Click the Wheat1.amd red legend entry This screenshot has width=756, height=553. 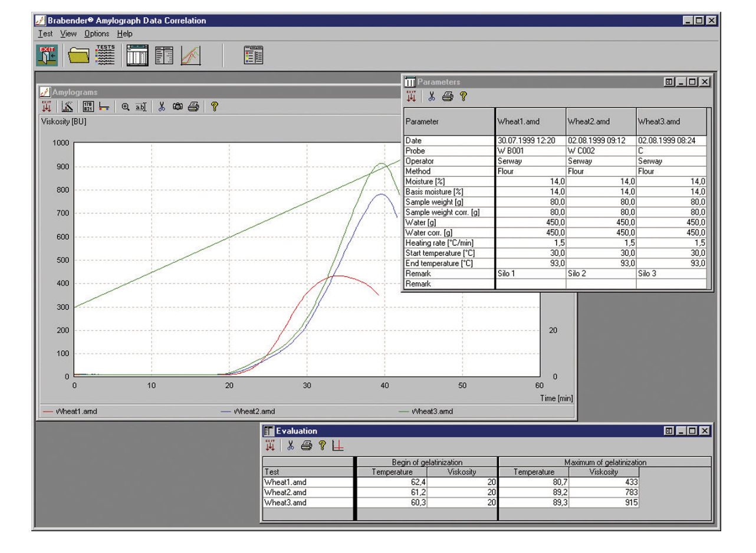(70, 412)
